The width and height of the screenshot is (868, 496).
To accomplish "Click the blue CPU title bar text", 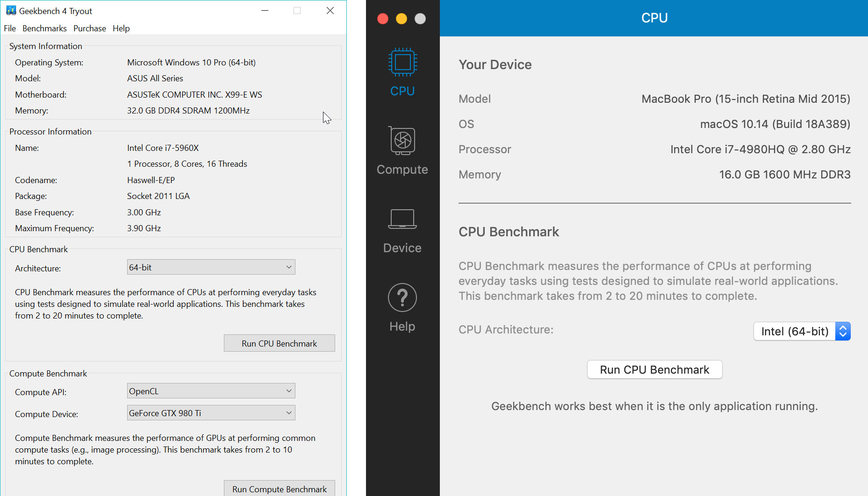I will [654, 18].
